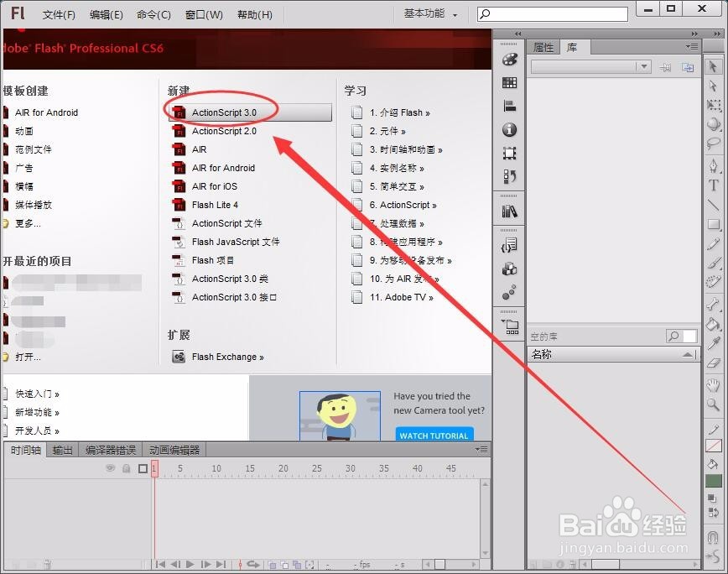The height and width of the screenshot is (574, 728).
Task: Toggle onion skin in timeline
Action: click(x=273, y=565)
